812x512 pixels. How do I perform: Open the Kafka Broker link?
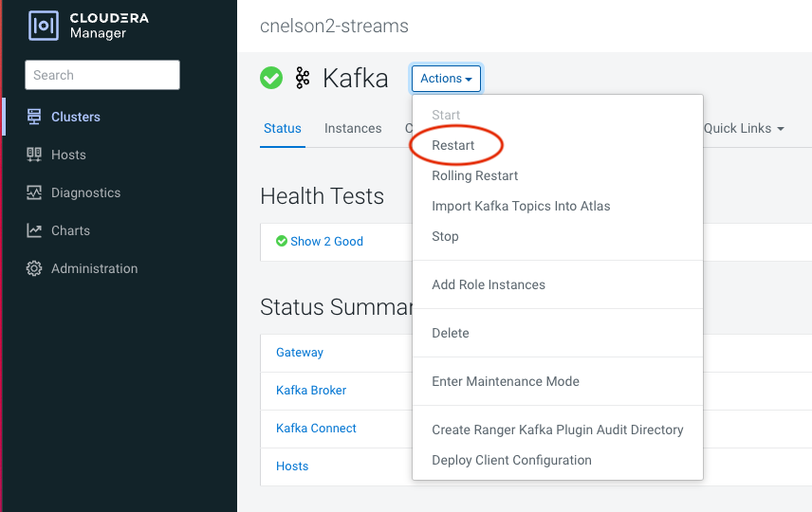[311, 391]
